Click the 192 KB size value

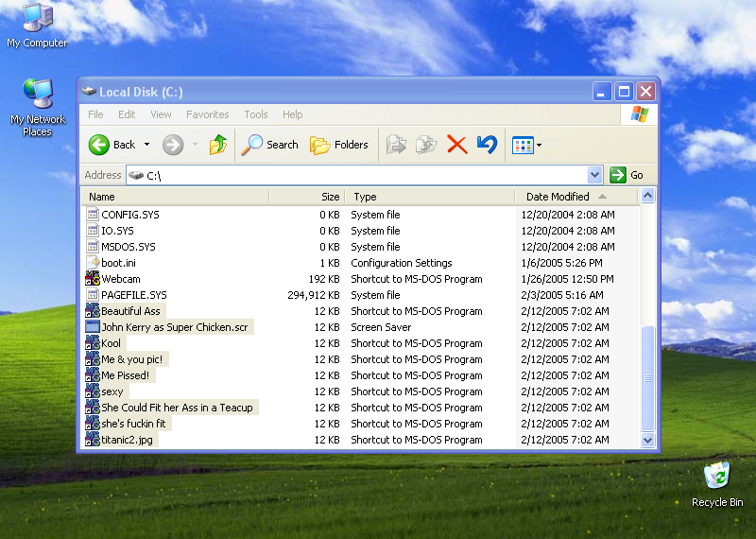pos(324,279)
